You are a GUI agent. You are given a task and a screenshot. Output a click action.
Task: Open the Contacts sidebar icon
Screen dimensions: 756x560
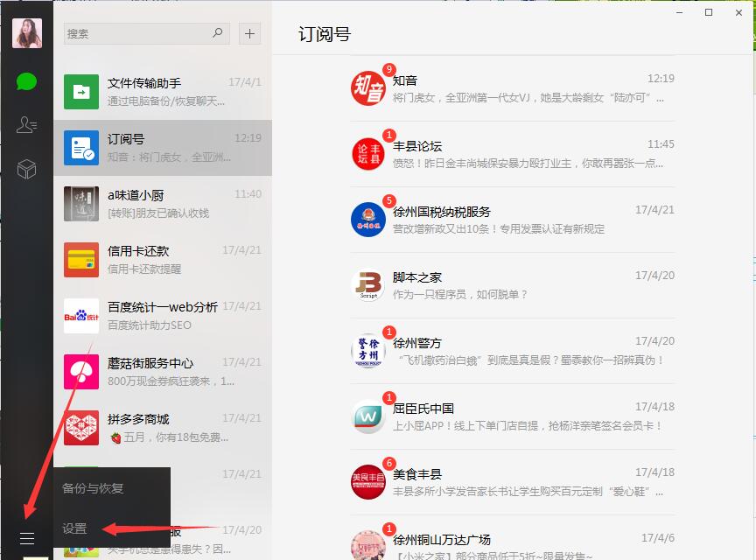26,124
